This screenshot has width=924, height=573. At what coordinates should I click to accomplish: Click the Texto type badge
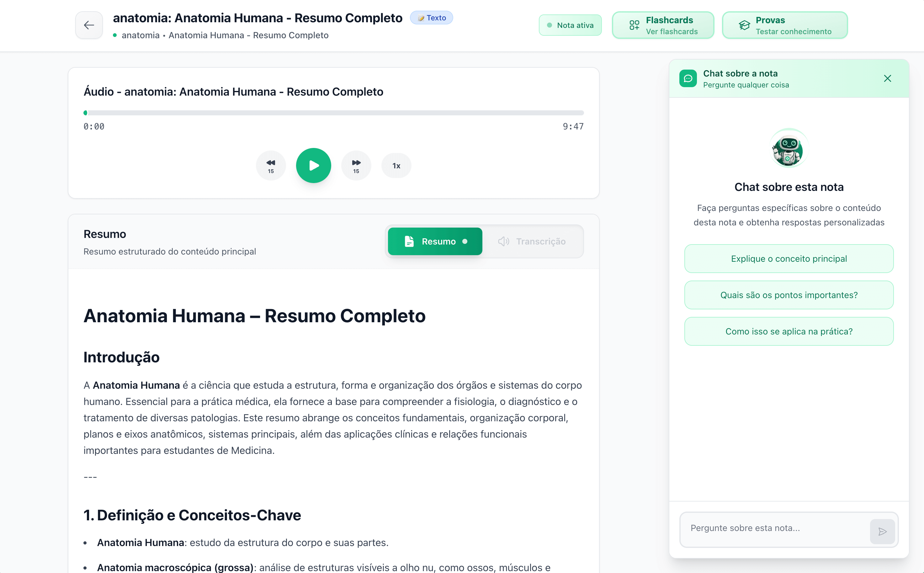pos(432,18)
